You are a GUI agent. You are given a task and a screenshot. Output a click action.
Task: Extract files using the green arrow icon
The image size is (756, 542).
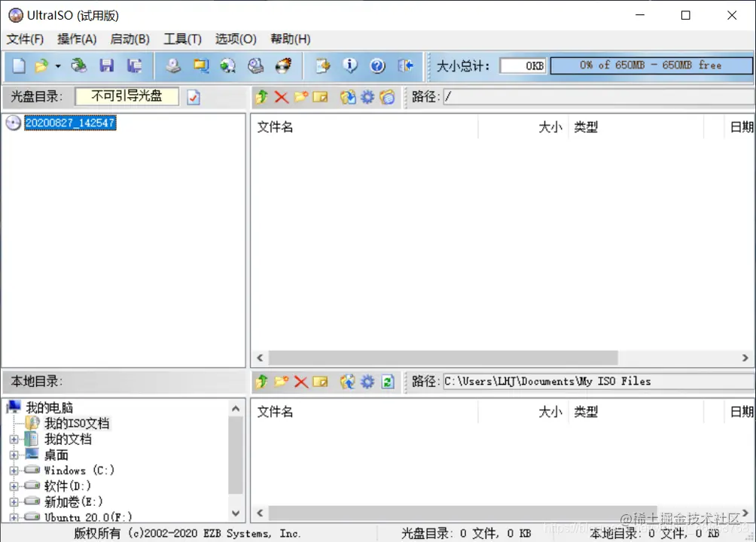(261, 97)
